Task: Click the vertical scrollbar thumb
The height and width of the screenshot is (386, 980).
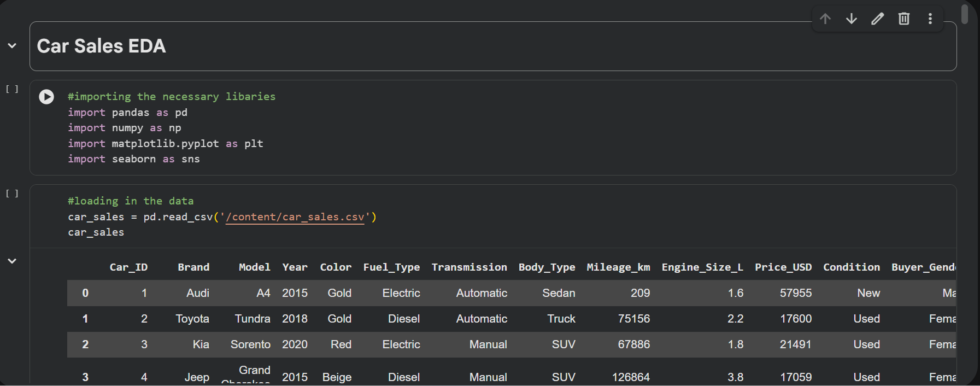Action: point(965,13)
